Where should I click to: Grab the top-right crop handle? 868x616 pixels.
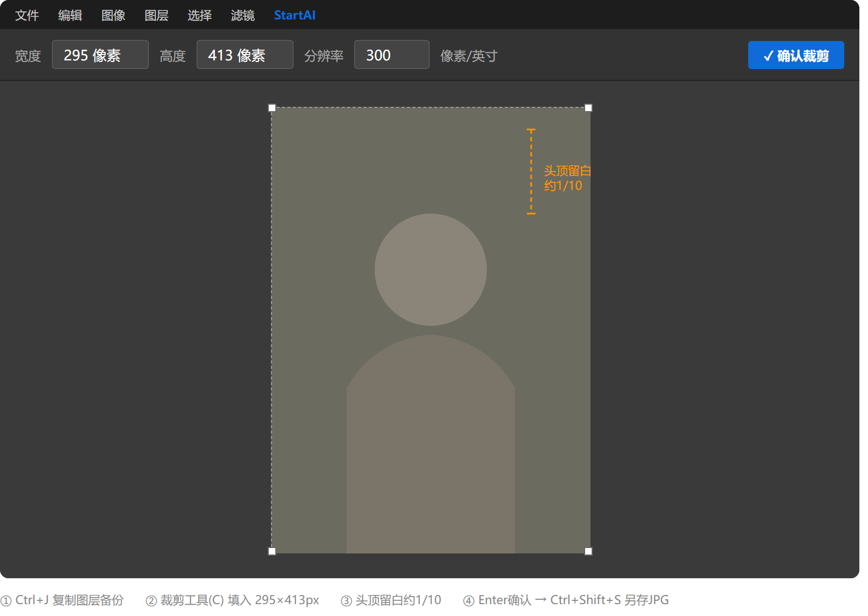[x=588, y=108]
